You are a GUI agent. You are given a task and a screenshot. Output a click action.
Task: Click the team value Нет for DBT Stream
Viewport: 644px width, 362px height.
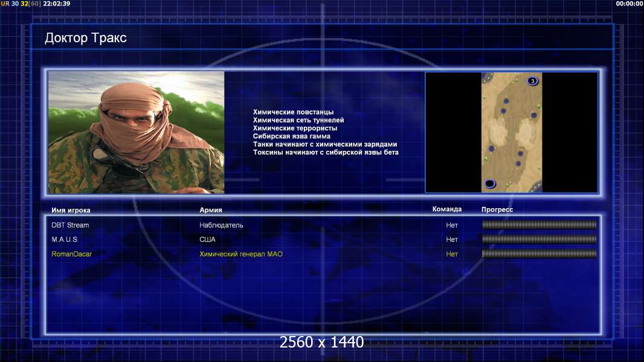[x=452, y=225]
